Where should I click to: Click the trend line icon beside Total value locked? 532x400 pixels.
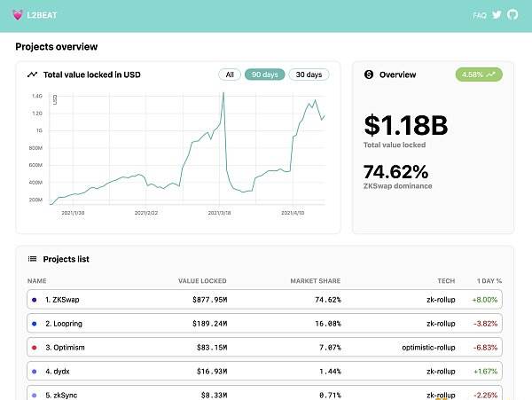pos(32,75)
